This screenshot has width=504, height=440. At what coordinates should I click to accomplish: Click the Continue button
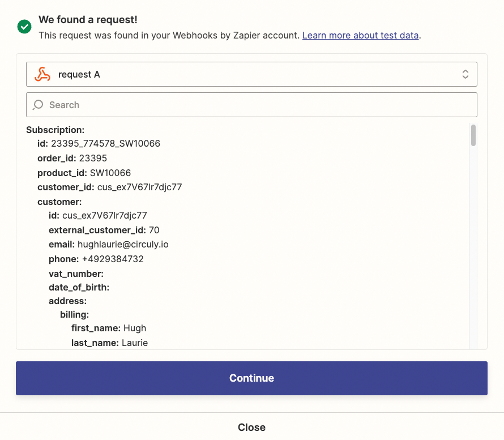click(x=251, y=378)
